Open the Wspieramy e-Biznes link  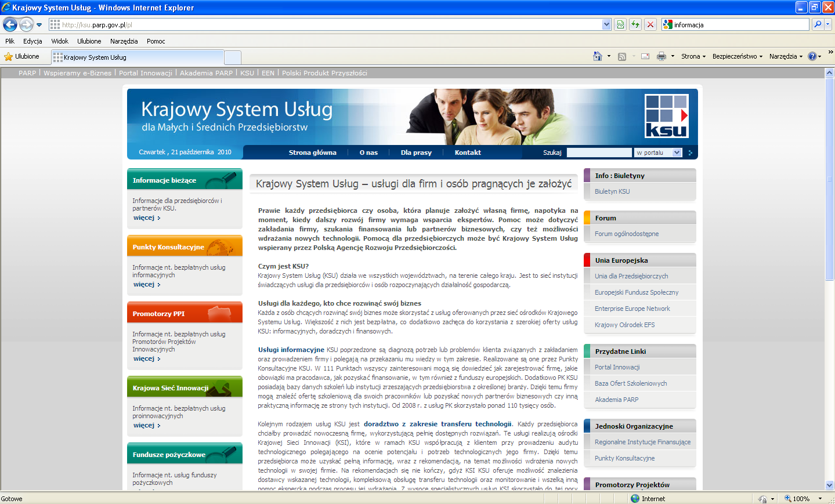(x=77, y=73)
